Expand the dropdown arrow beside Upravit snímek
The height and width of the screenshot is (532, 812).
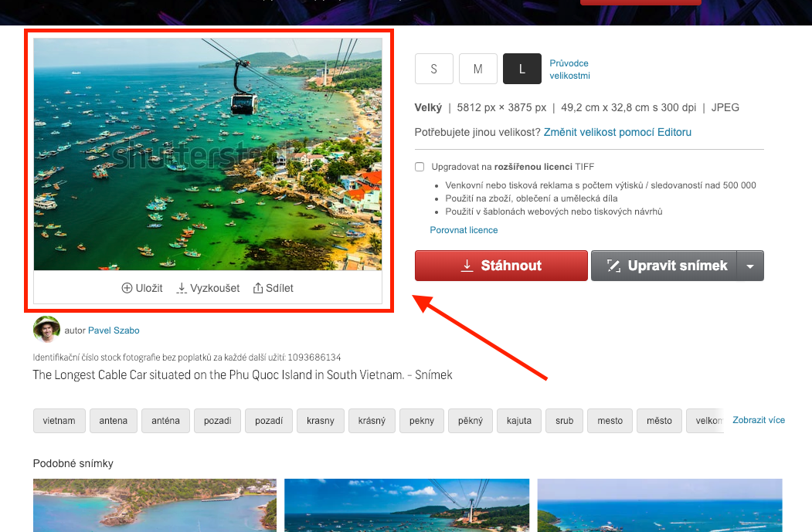coord(750,266)
